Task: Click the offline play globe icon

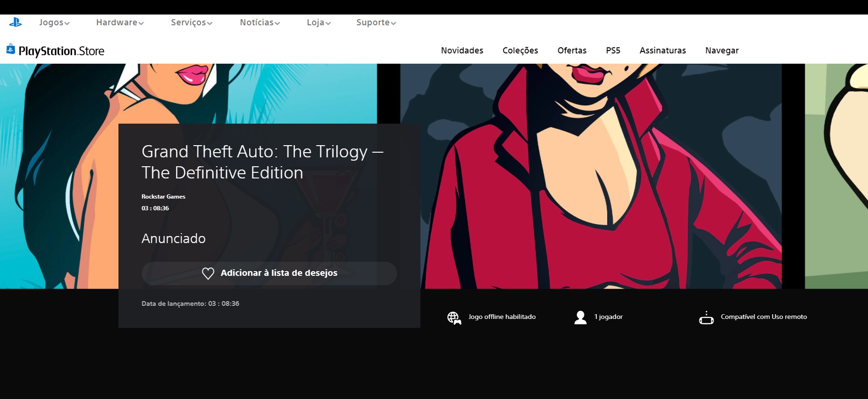Action: 454,318
